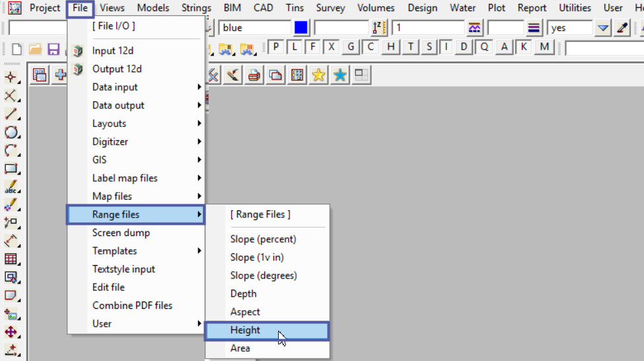Viewport: 644px width, 361px height.
Task: Click the M snap letter button
Action: [544, 47]
